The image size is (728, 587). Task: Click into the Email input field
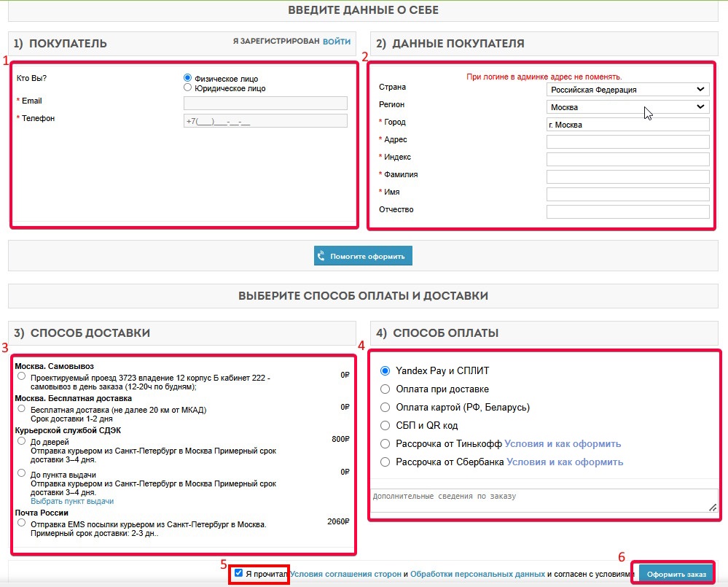[x=265, y=104]
